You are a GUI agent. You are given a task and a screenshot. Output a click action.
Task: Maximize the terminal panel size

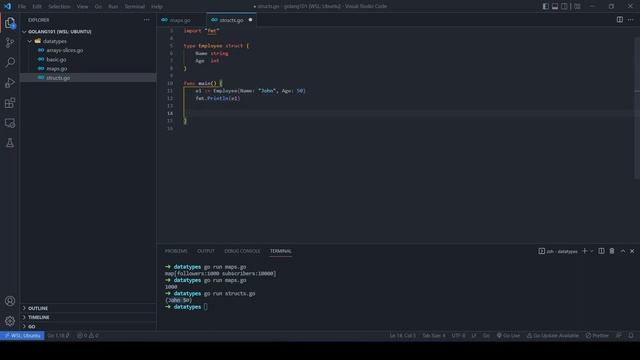[623, 251]
